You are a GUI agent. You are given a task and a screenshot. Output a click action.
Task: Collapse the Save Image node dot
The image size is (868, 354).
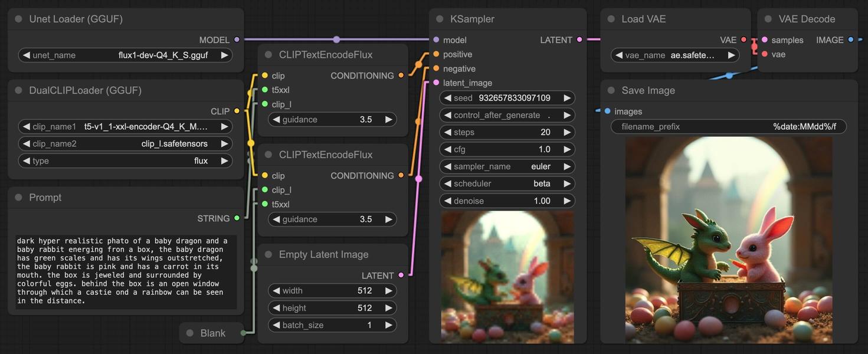click(x=611, y=90)
